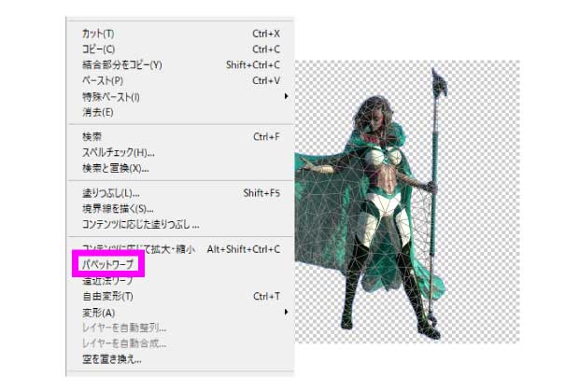Select コンテンツに応じた塗りつぶし (Content-Aware Fill)
The image size is (579, 392).
pos(140,225)
